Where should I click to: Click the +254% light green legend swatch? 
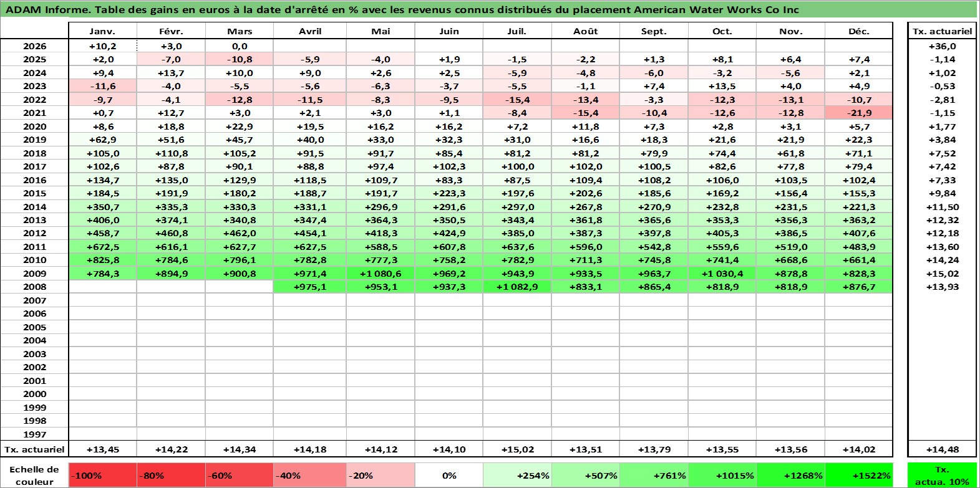tap(517, 475)
